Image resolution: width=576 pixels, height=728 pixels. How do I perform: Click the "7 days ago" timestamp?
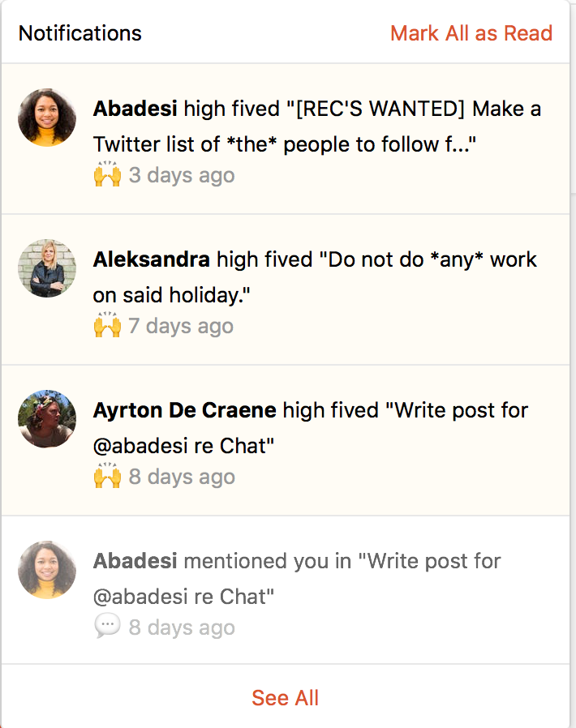[181, 326]
